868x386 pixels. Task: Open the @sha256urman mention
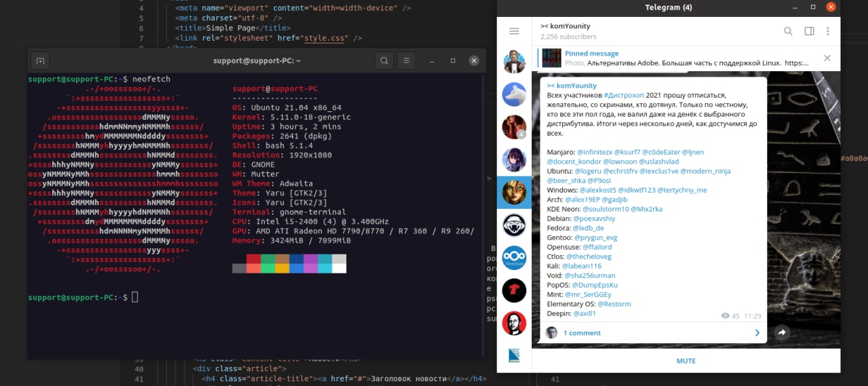(590, 275)
